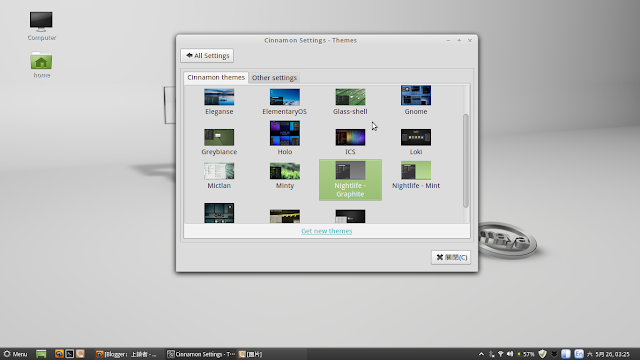
Task: Expand the hidden tray icons arrow
Action: pos(481,354)
